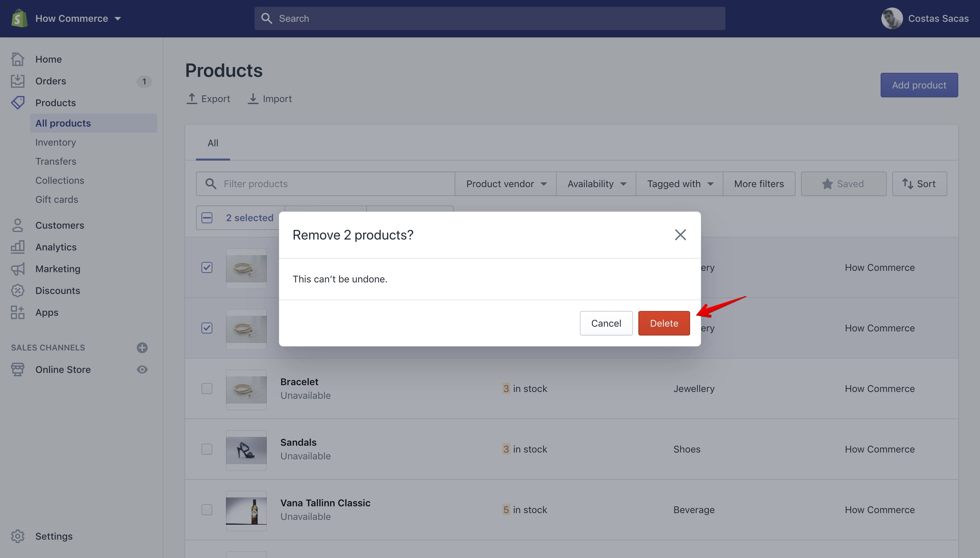Click the Shopify logo icon
Viewport: 980px width, 558px height.
click(19, 18)
